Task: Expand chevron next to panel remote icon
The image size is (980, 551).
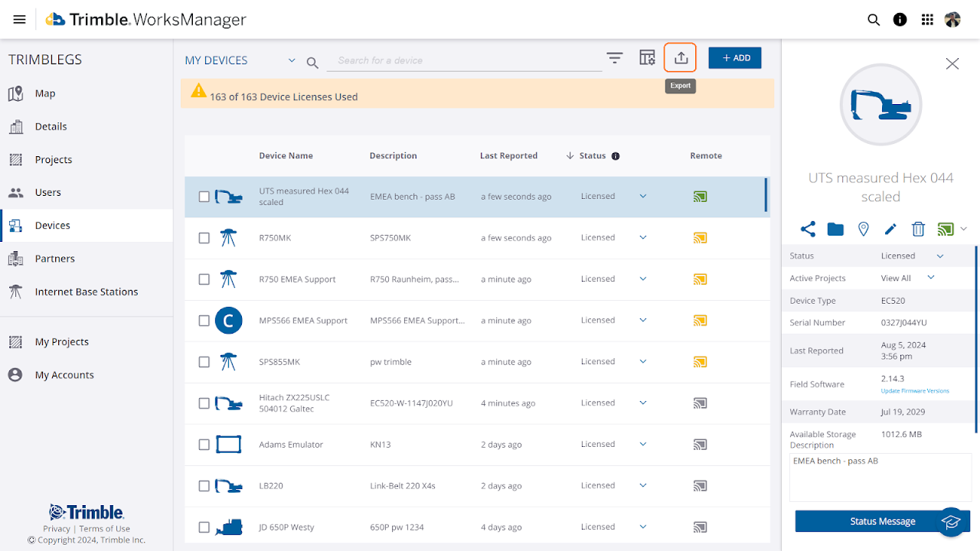Action: [964, 229]
